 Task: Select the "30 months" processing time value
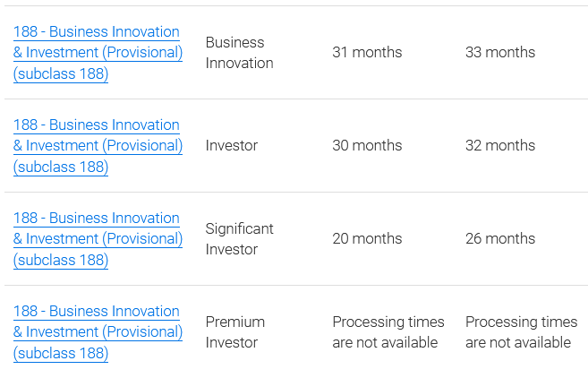click(367, 145)
